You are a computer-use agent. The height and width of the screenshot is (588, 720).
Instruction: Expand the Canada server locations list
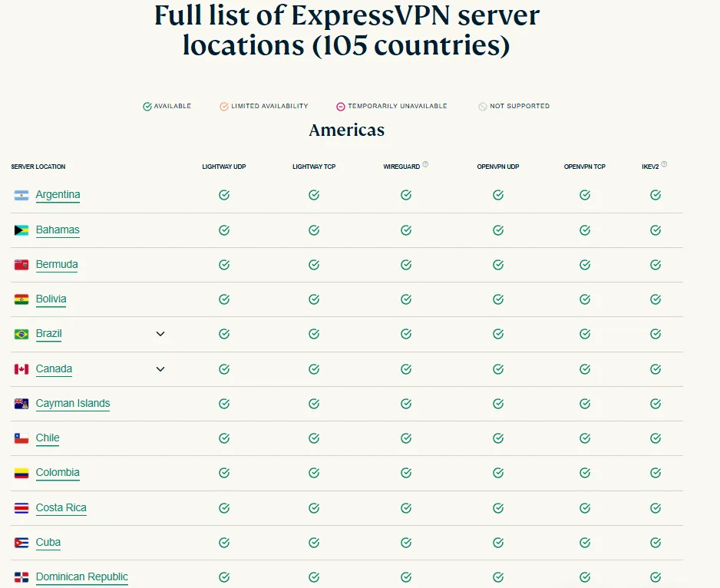160,369
